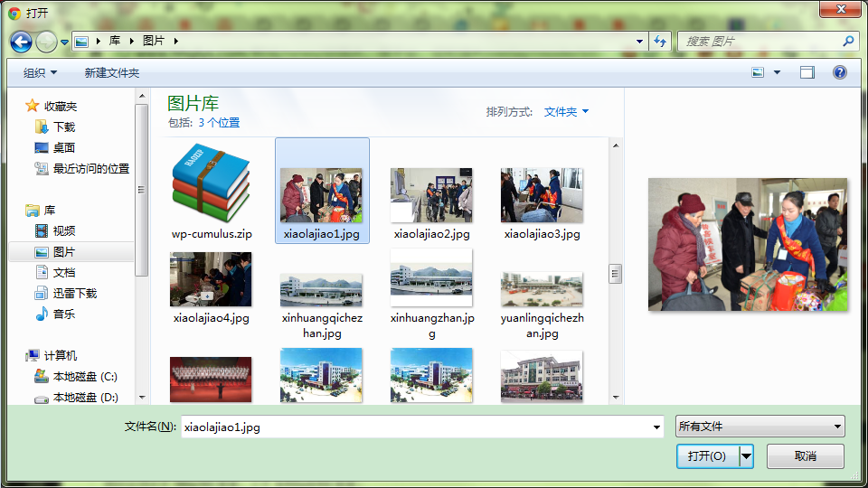Click the library icon in address bar
The image size is (868, 488).
[81, 42]
